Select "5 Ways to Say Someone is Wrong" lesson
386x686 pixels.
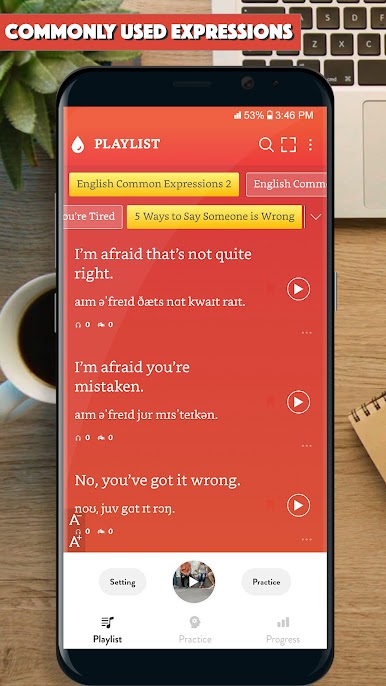tap(214, 217)
